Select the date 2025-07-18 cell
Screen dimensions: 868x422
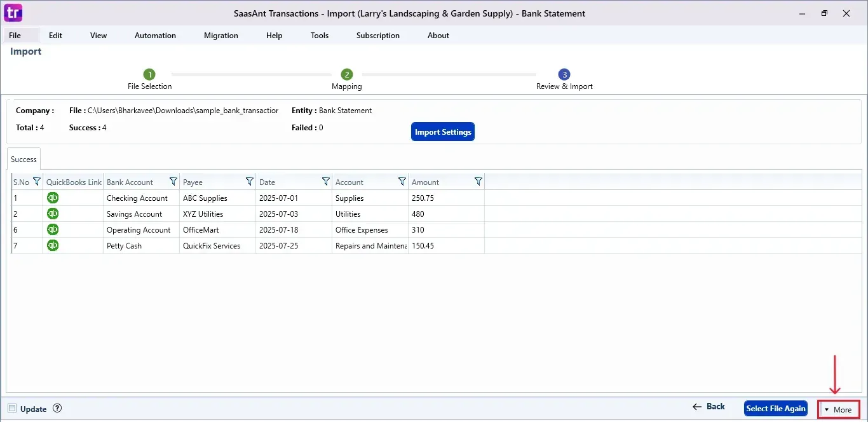(x=294, y=230)
